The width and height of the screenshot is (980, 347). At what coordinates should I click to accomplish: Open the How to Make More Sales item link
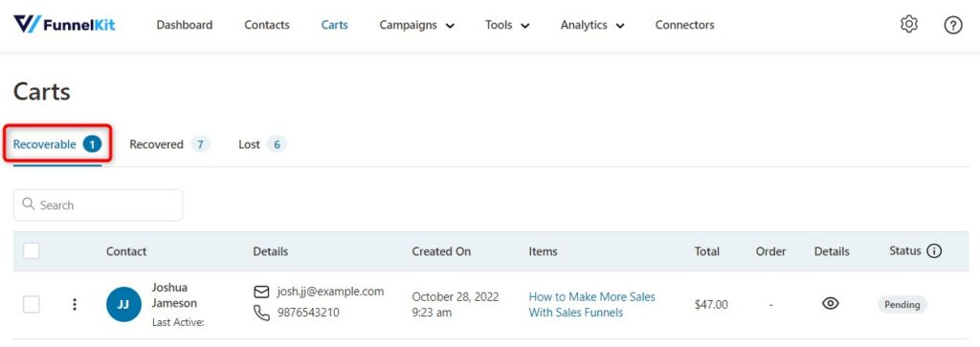591,305
